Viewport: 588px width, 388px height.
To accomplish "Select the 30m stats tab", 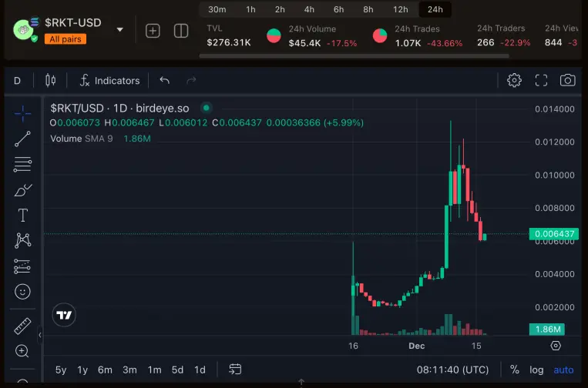I will coord(217,9).
